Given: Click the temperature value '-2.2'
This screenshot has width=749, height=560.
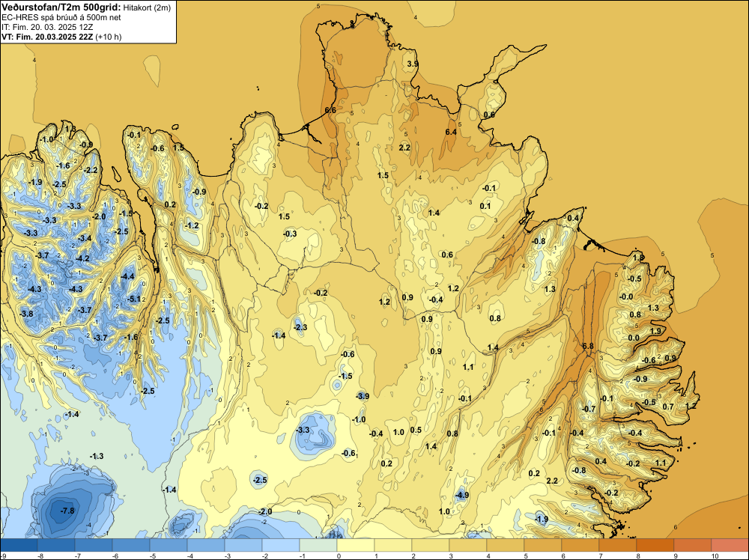Looking at the screenshot, I should [x=91, y=170].
